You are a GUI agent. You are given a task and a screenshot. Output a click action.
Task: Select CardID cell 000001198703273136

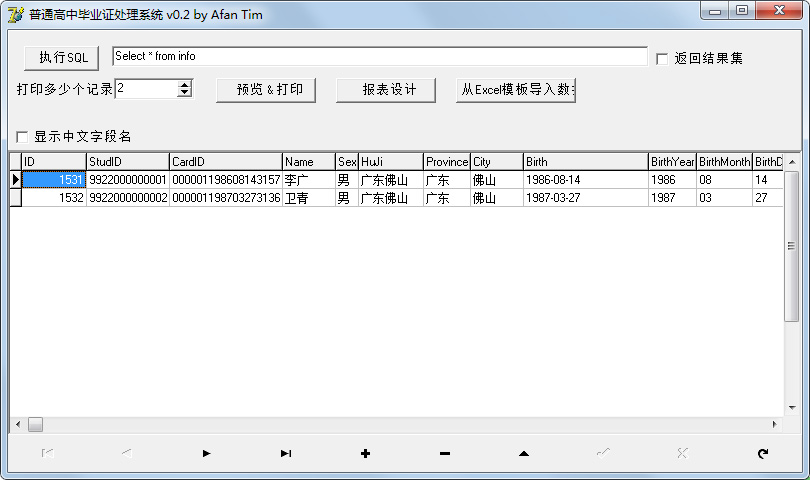[x=226, y=198]
